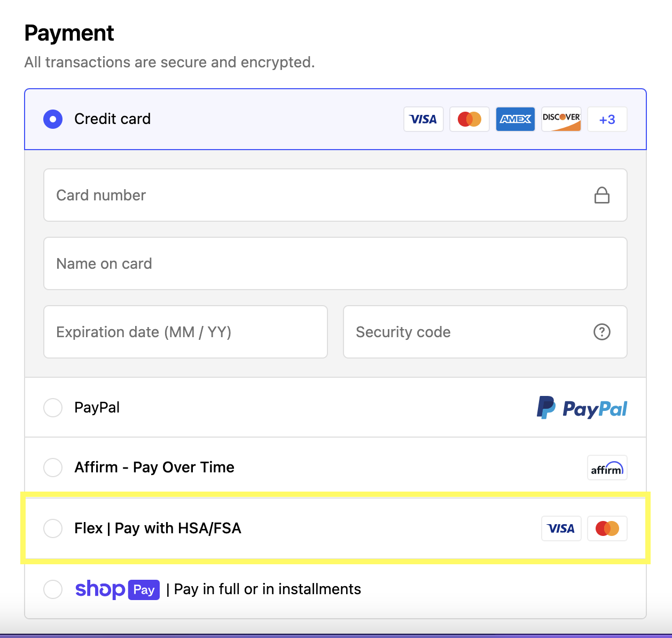Screen dimensions: 672x638
Task: Select the PayPal payment radio button
Action: [x=53, y=407]
